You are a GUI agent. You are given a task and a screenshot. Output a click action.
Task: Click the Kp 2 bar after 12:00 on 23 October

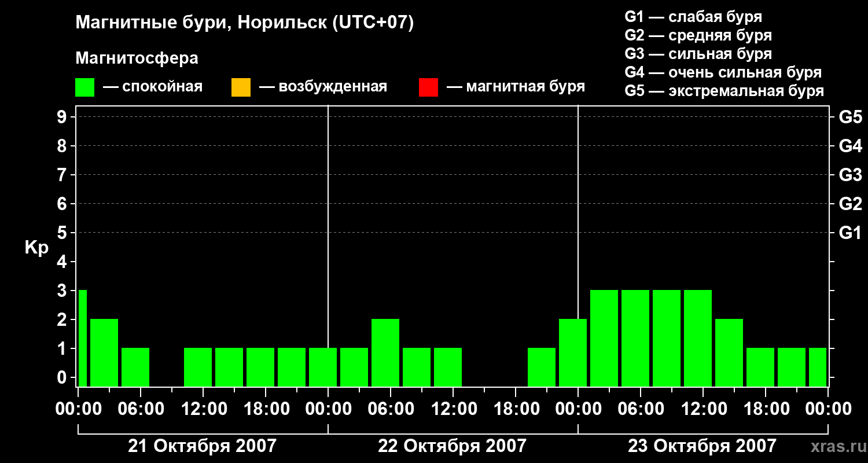click(x=729, y=352)
